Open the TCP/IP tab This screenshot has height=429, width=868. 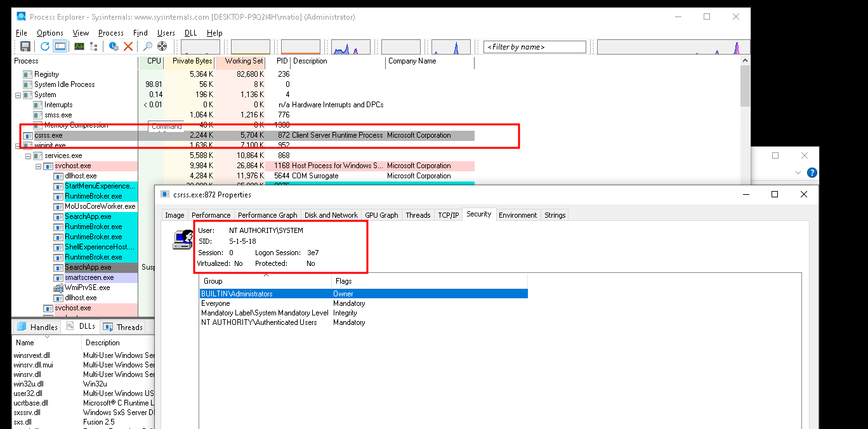(449, 215)
